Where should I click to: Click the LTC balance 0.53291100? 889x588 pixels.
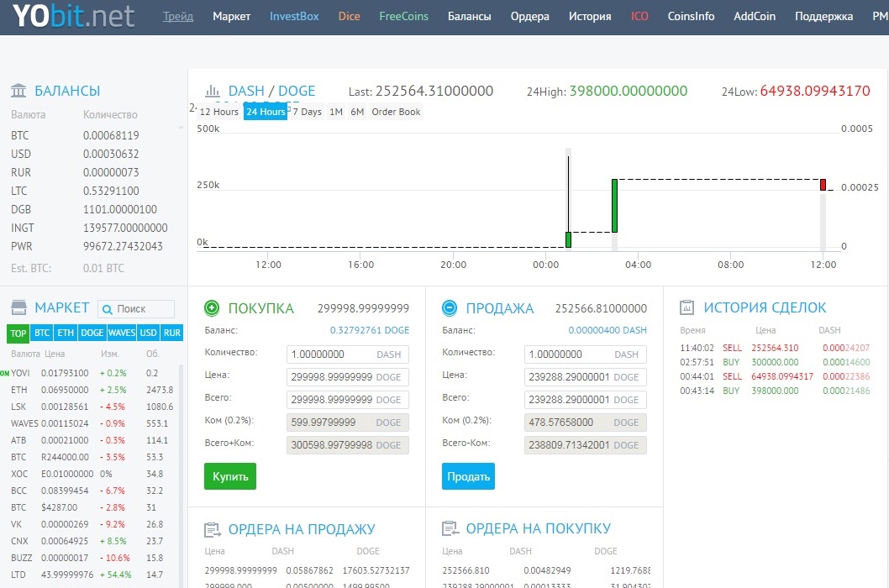click(111, 191)
